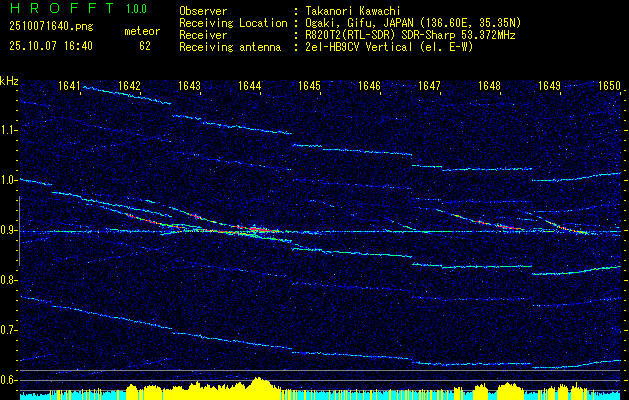This screenshot has width=629, height=400.
Task: Click the 'Receiving Location' label
Action: coord(233,23)
